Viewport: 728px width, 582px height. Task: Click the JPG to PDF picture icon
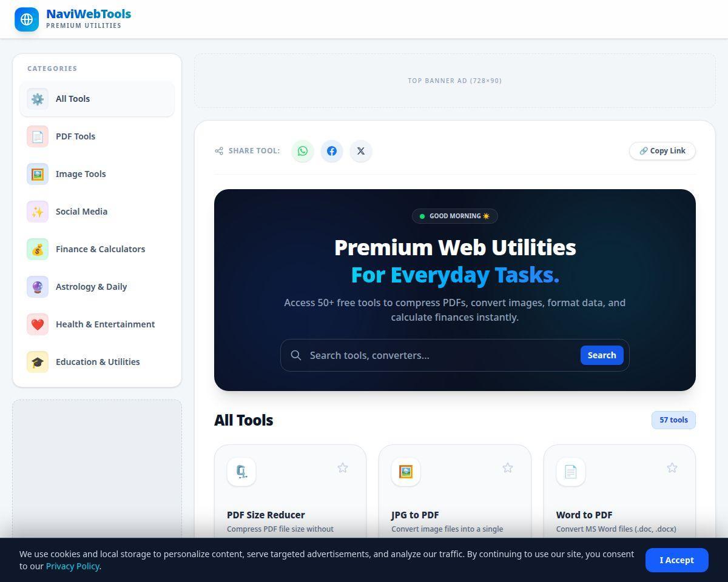(x=406, y=472)
